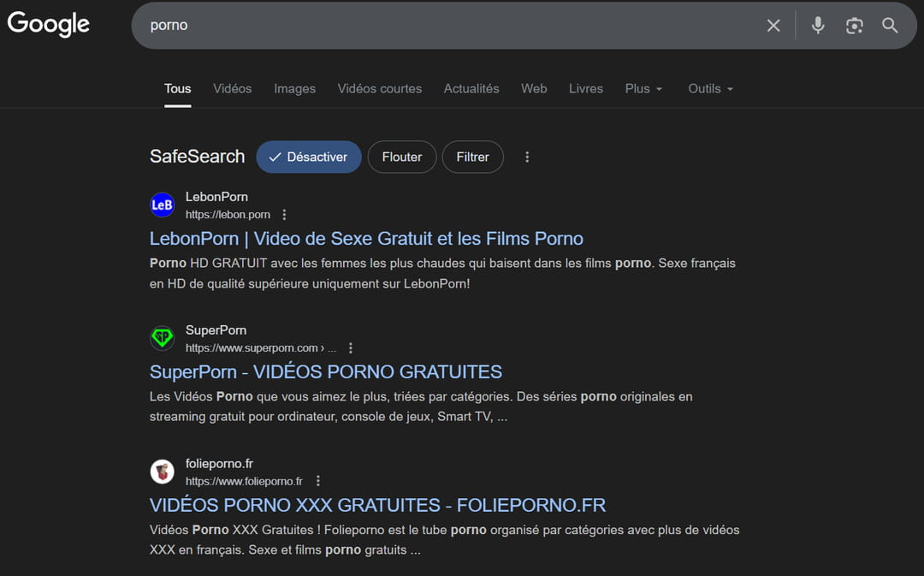
Task: Open search by image camera icon
Action: (854, 26)
